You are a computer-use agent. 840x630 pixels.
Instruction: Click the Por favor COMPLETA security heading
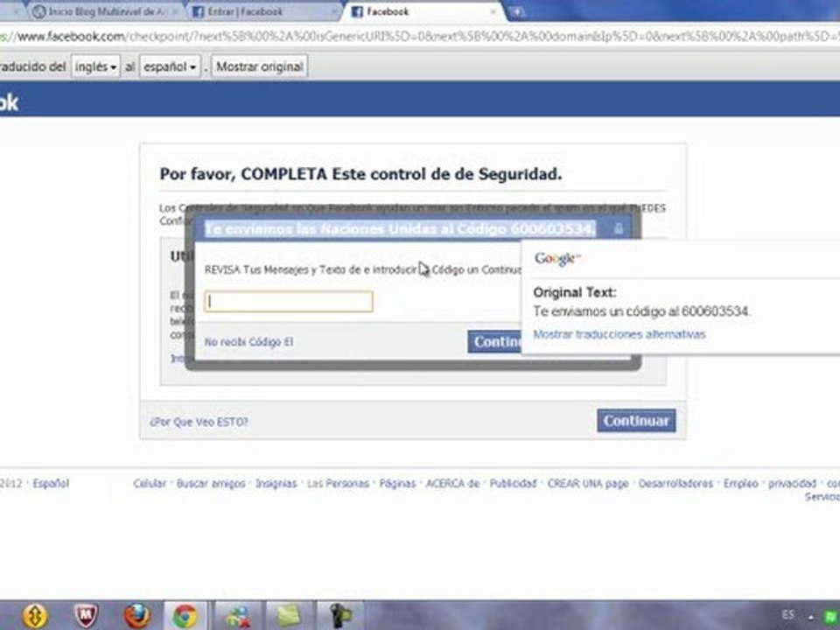point(360,174)
